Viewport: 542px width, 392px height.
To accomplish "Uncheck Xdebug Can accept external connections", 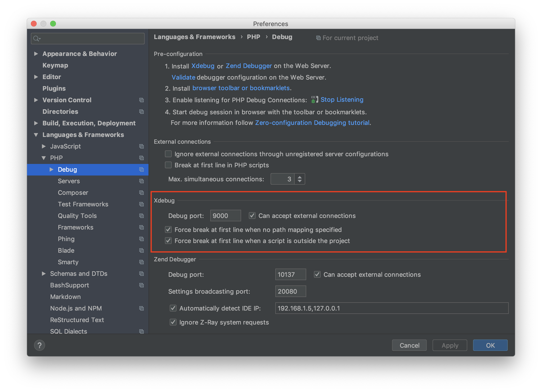I will pos(252,216).
